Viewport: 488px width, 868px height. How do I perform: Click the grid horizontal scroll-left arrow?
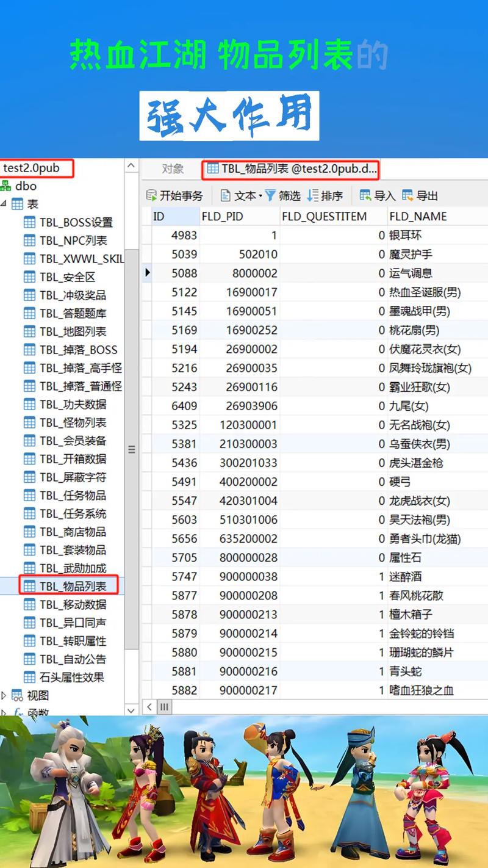tap(149, 707)
